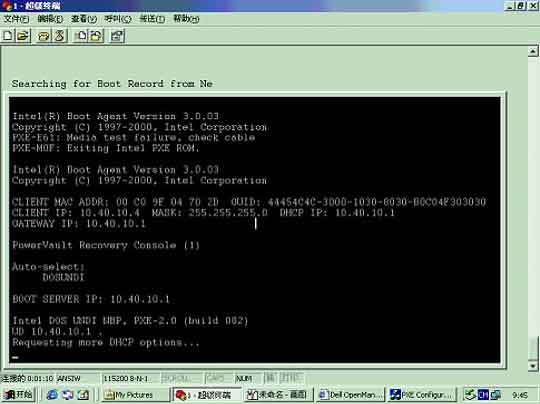Screen dimensions: 540x404
Task: Click the Send file toolbar icon
Action: coord(82,36)
